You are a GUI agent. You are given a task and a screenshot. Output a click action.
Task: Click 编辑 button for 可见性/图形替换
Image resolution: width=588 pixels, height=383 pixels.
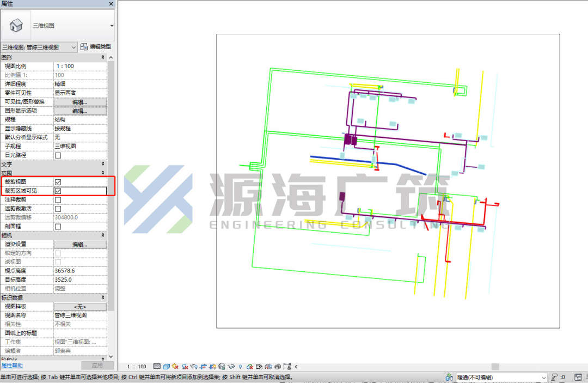[x=80, y=102]
